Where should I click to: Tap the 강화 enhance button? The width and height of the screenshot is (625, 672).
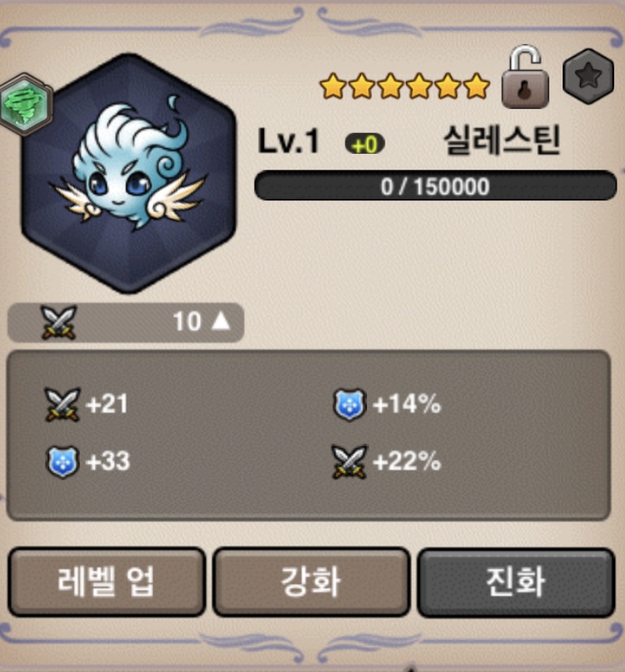[311, 582]
